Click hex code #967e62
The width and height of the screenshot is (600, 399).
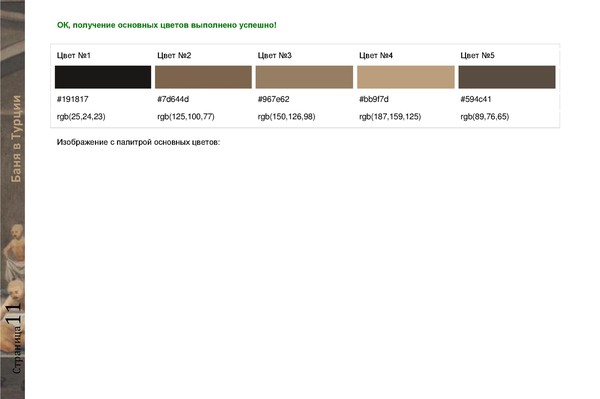click(274, 99)
